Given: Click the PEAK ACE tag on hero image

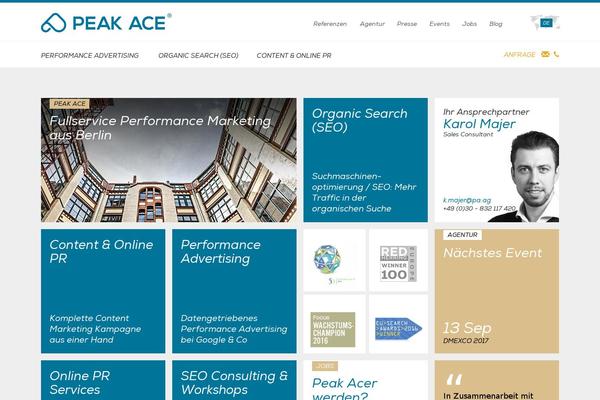Looking at the screenshot, I should (x=70, y=104).
